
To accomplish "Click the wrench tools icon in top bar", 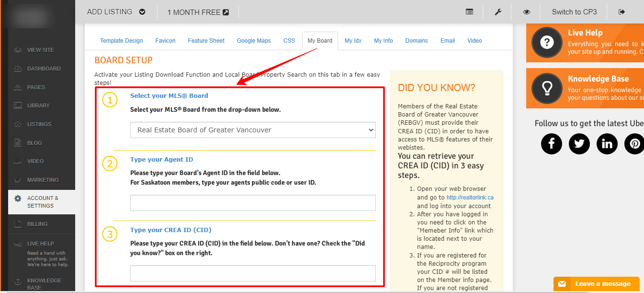I will 498,12.
